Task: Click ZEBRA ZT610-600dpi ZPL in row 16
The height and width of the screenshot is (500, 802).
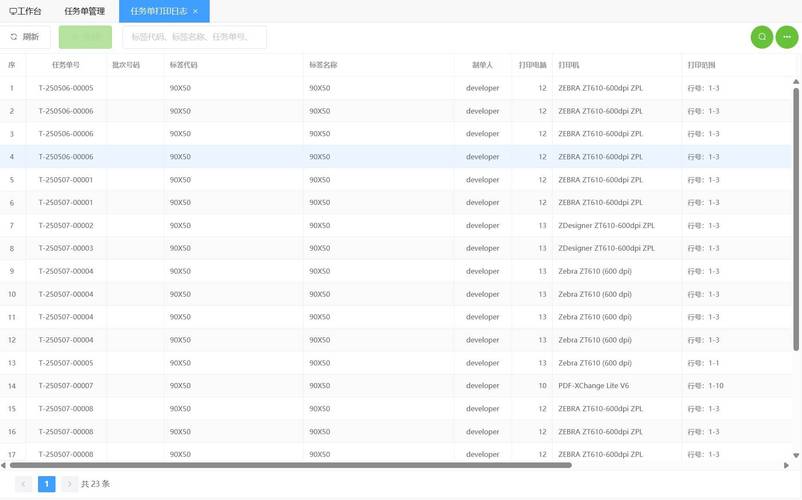Action: [600, 432]
